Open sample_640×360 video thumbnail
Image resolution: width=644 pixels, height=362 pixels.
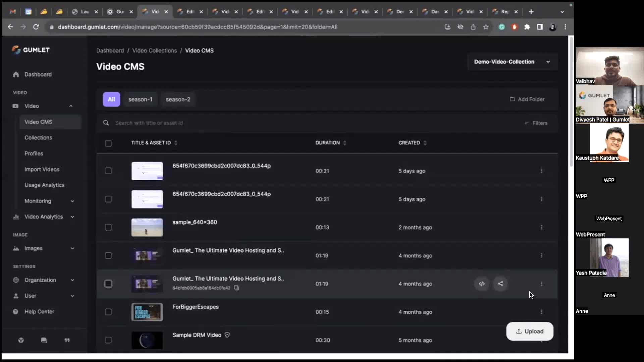147,227
